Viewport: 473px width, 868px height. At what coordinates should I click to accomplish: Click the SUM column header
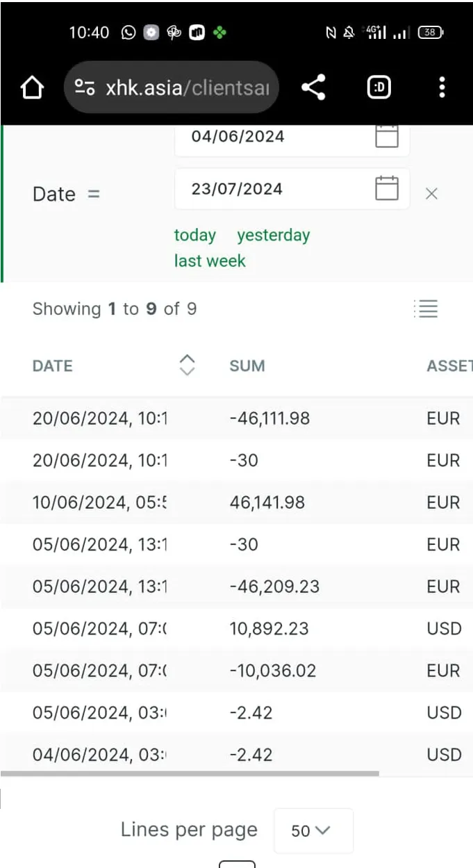pos(247,366)
